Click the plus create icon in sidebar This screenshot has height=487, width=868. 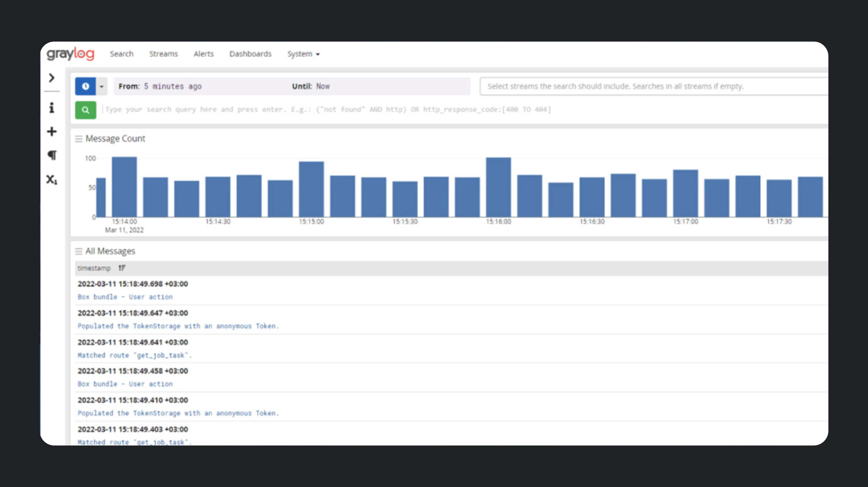point(52,131)
